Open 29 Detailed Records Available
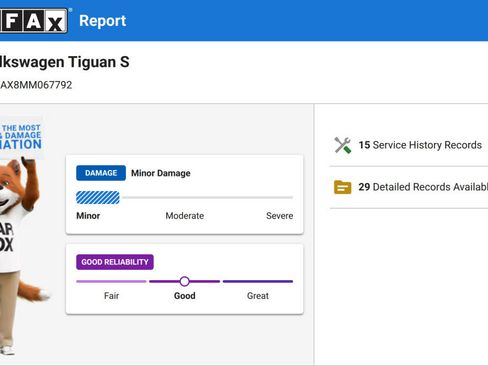488x366 pixels. coord(423,187)
